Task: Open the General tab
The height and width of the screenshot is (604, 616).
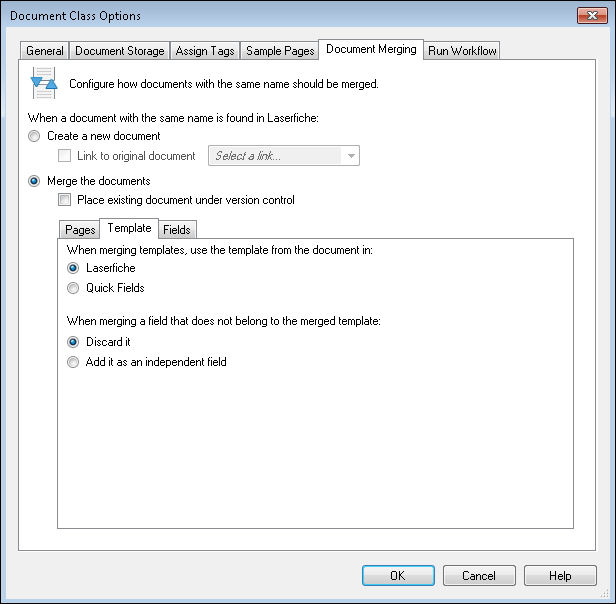Action: coord(44,51)
